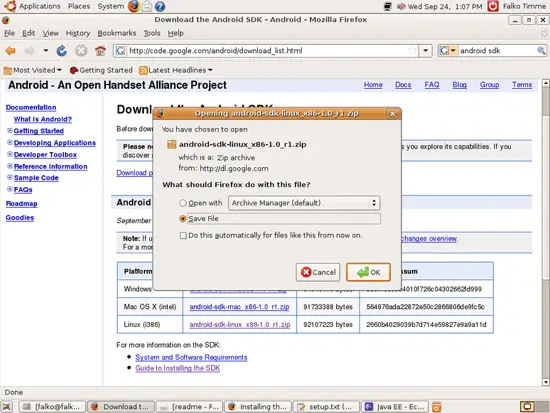Expand the Developer Toolbox tree item
This screenshot has width=550, height=413.
(10, 154)
